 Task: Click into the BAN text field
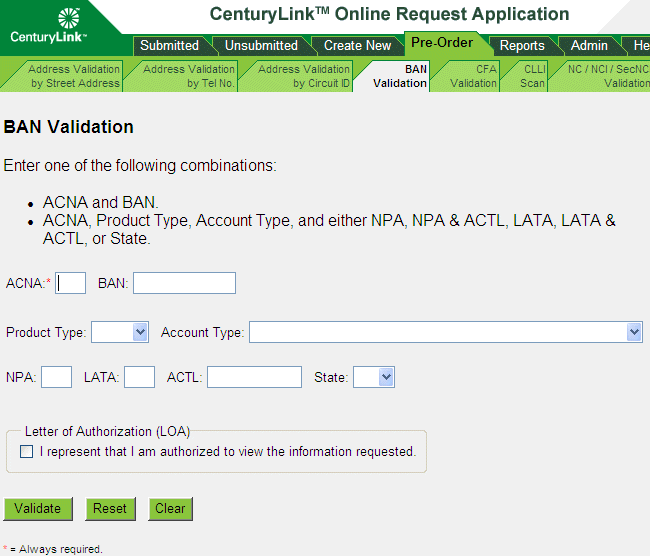(x=184, y=283)
